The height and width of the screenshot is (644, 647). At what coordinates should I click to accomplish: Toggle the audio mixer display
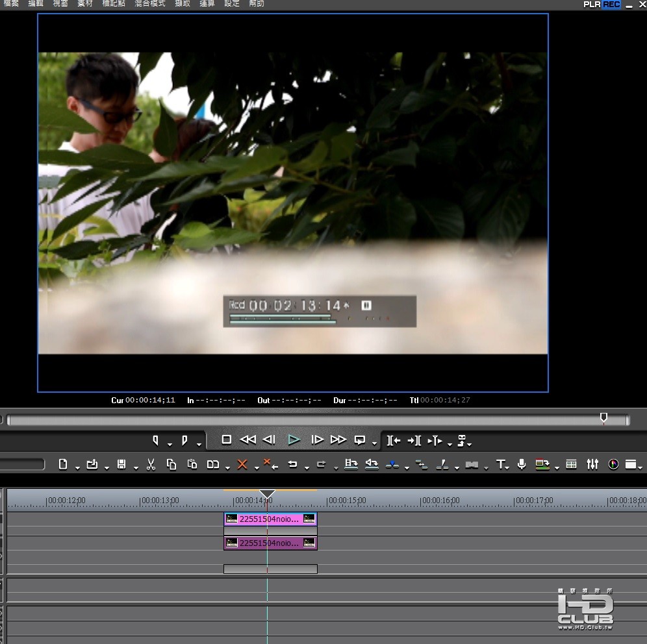[x=592, y=464]
